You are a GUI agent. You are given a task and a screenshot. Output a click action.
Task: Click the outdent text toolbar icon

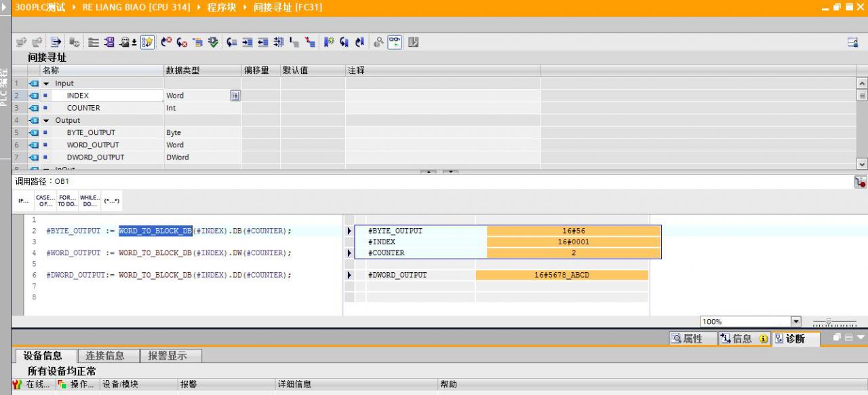click(263, 42)
